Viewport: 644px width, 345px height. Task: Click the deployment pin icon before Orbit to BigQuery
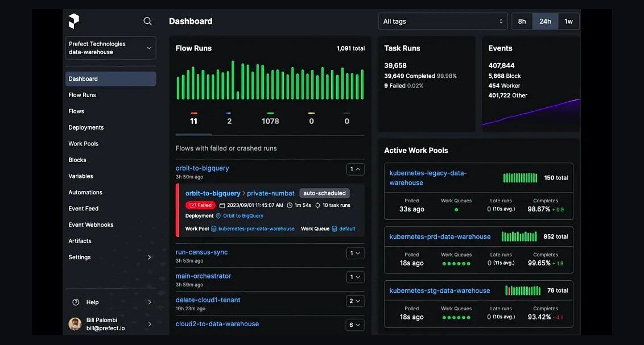[218, 216]
